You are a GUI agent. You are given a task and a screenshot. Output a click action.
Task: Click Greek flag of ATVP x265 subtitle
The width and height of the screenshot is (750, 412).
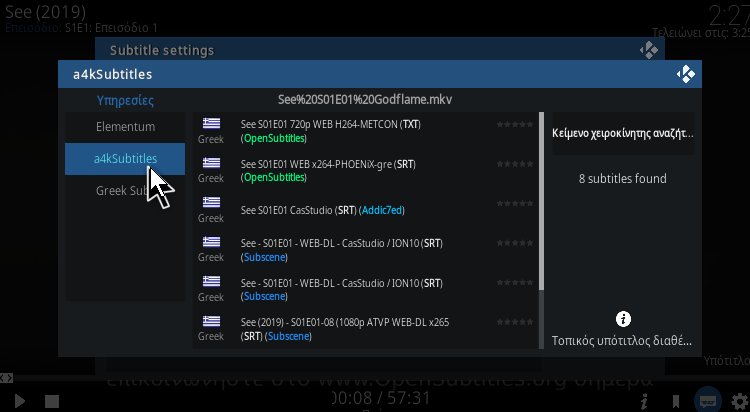coord(211,321)
